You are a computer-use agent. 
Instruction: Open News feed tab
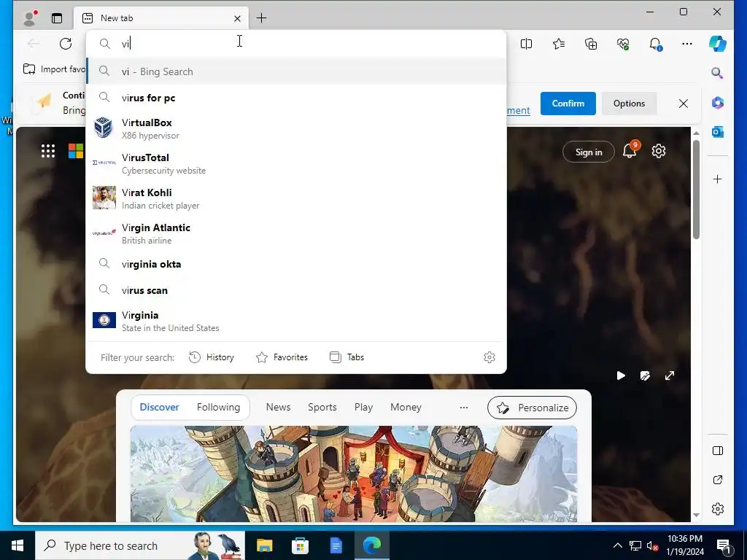278,407
